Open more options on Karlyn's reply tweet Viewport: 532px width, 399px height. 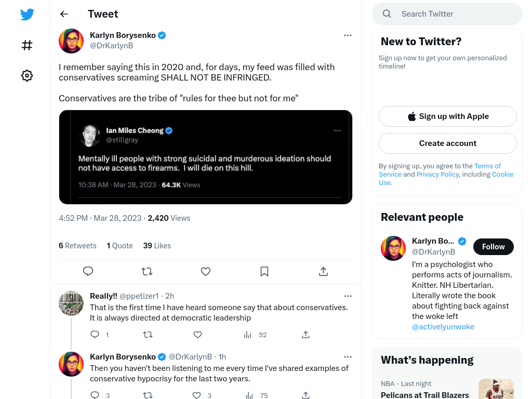[348, 357]
